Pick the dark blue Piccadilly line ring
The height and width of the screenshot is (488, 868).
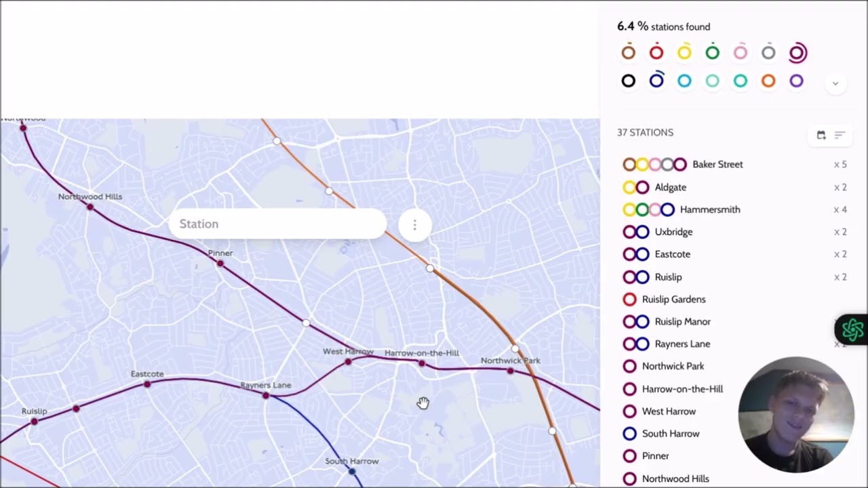click(656, 81)
